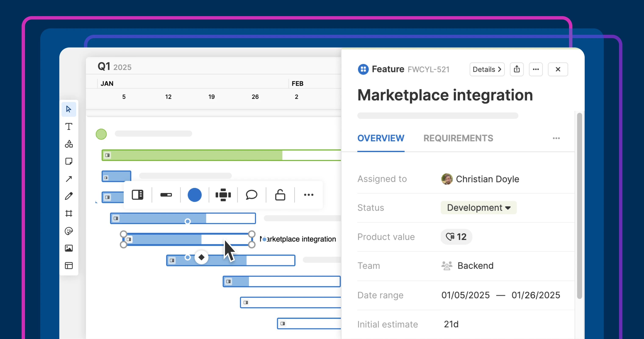Activate the Pencil drawing tool
Screen dimensions: 644x339
[x=68, y=196]
